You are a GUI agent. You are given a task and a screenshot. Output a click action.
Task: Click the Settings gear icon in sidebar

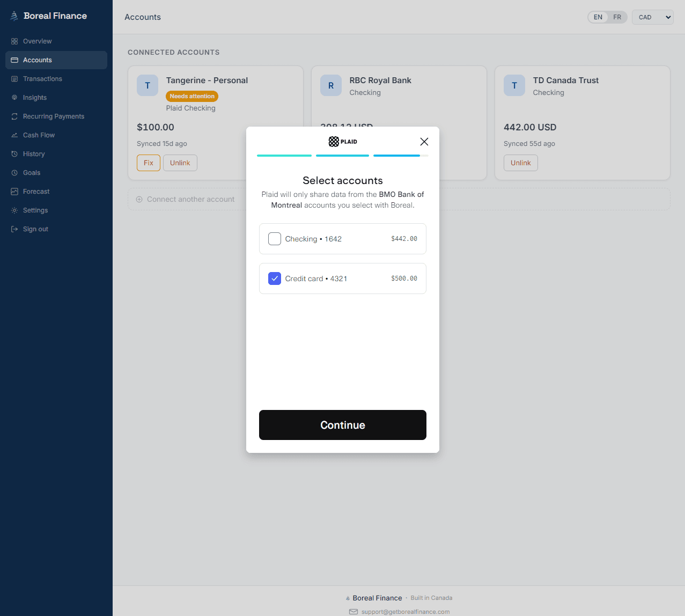[14, 210]
